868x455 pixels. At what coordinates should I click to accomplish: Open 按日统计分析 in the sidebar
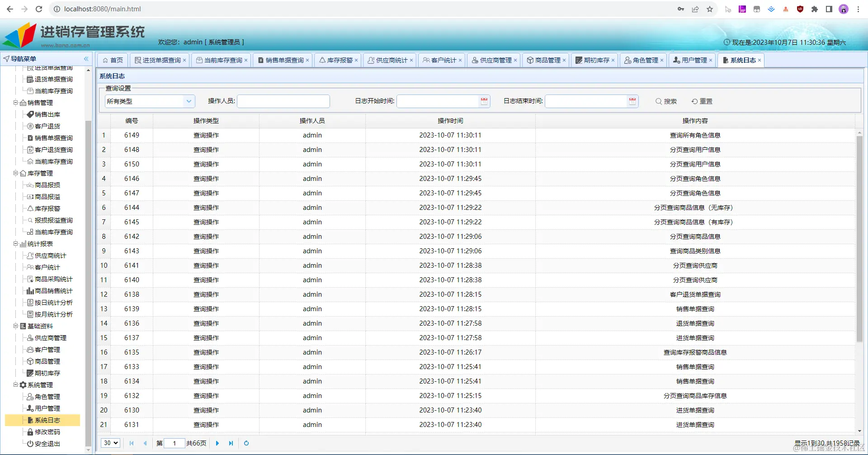[x=53, y=303]
